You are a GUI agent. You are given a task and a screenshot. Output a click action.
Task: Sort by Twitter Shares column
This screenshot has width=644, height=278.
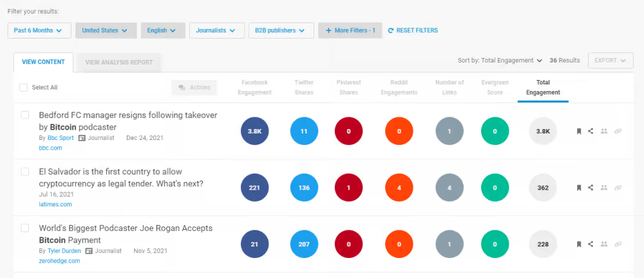pos(304,88)
